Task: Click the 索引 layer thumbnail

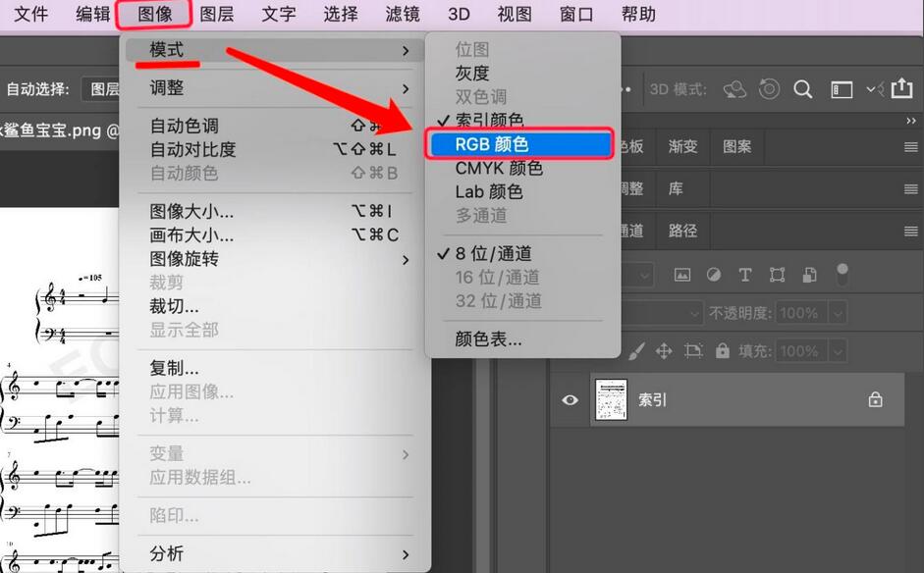Action: (x=611, y=399)
